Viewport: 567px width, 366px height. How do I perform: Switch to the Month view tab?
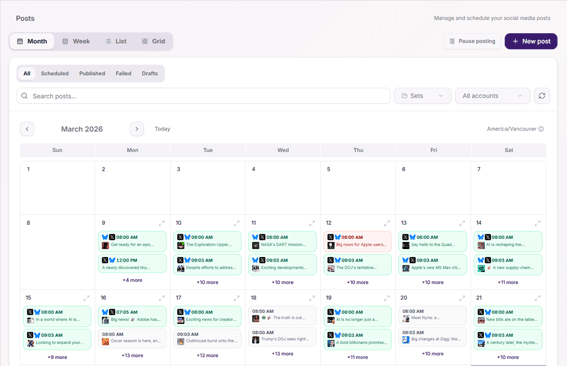(x=32, y=41)
